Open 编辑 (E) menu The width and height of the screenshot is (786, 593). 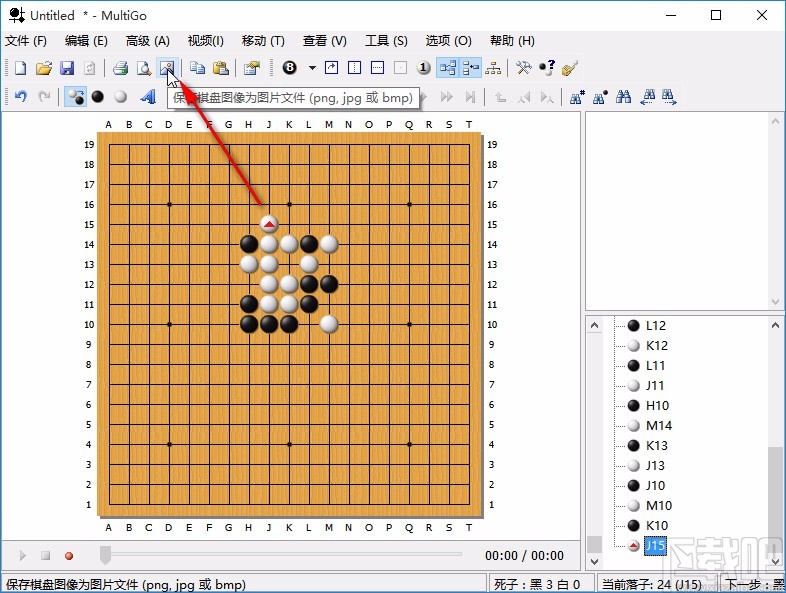click(x=86, y=41)
